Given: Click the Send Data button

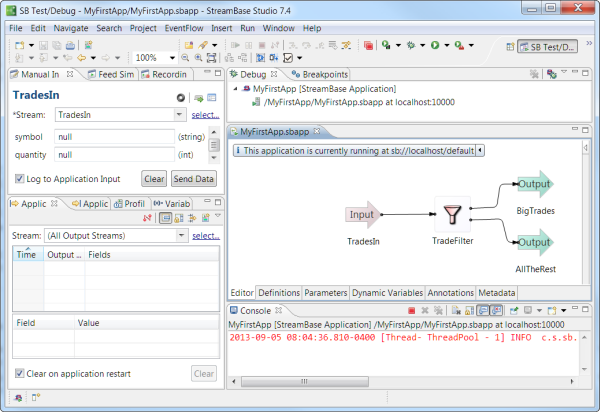Looking at the screenshot, I should click(x=193, y=179).
